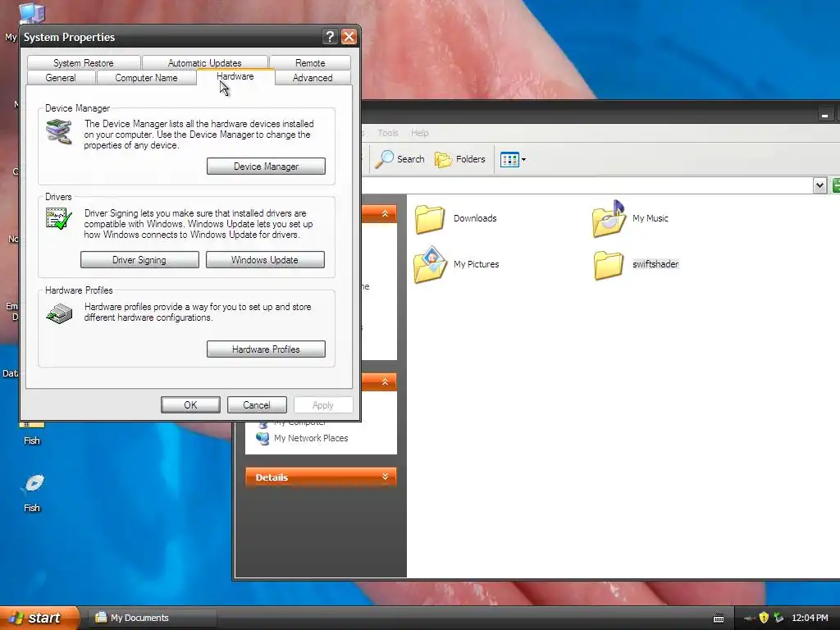Open the on-screen keyboard tray icon

tap(719, 619)
